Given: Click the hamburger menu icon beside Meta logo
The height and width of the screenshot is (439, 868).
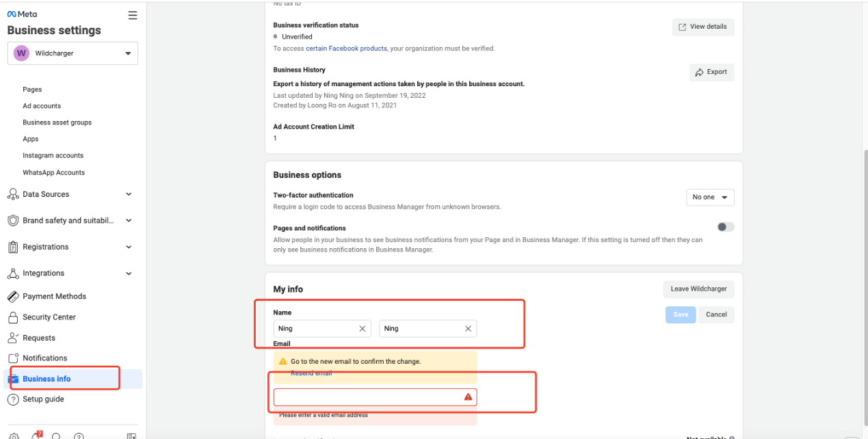Looking at the screenshot, I should point(133,15).
